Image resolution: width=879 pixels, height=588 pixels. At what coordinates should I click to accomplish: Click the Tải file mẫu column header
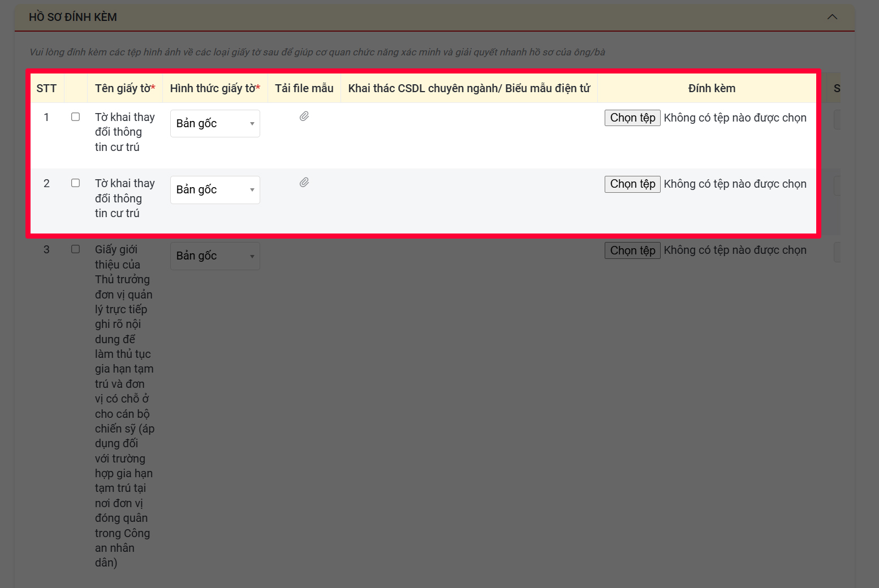click(x=304, y=88)
